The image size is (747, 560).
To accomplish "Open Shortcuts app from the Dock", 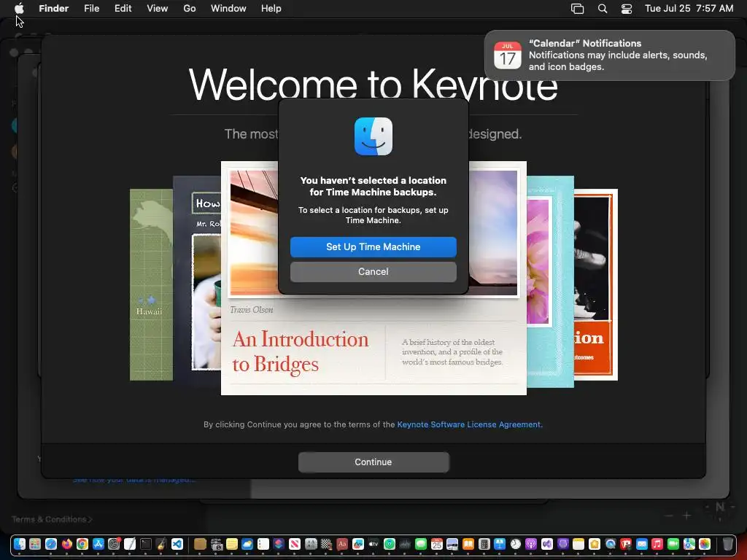I will tap(279, 544).
